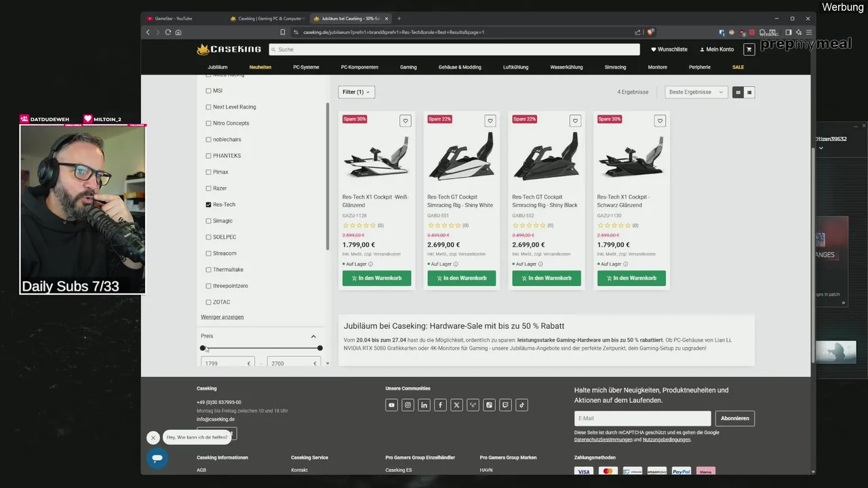Open the YouTube community icon in footer
868x488 pixels.
click(391, 405)
